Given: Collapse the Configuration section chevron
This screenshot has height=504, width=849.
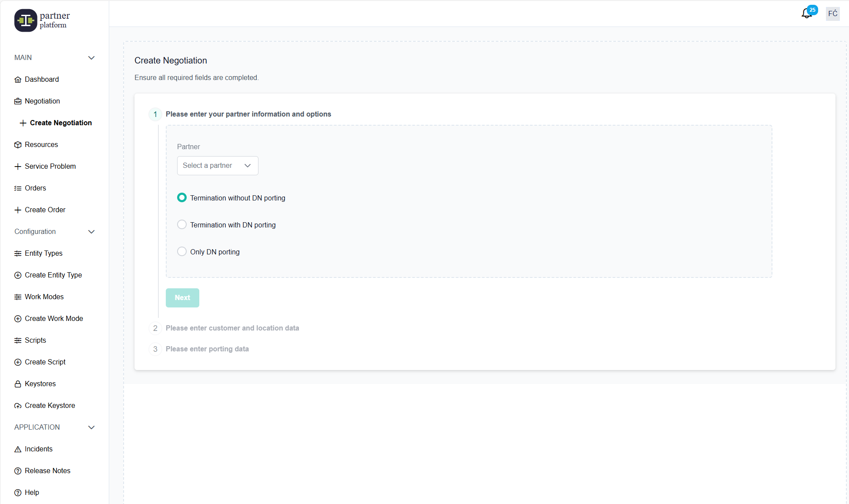Looking at the screenshot, I should pyautogui.click(x=91, y=232).
